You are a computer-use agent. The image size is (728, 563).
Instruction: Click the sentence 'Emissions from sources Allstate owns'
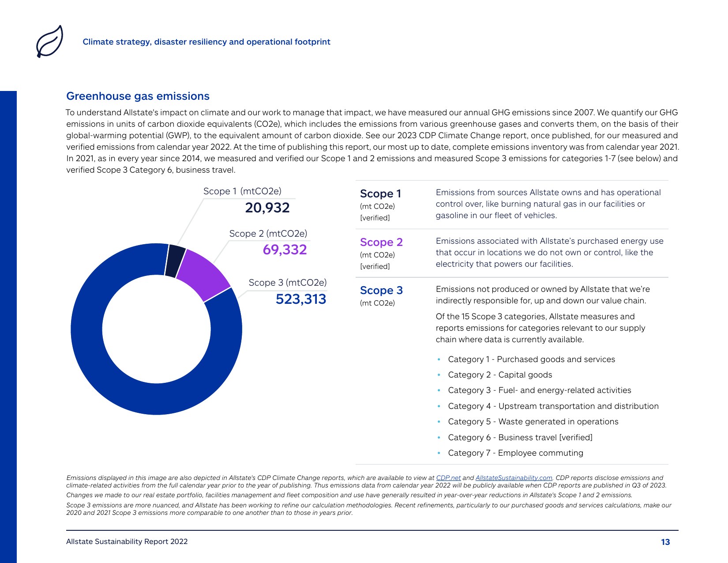pos(548,204)
